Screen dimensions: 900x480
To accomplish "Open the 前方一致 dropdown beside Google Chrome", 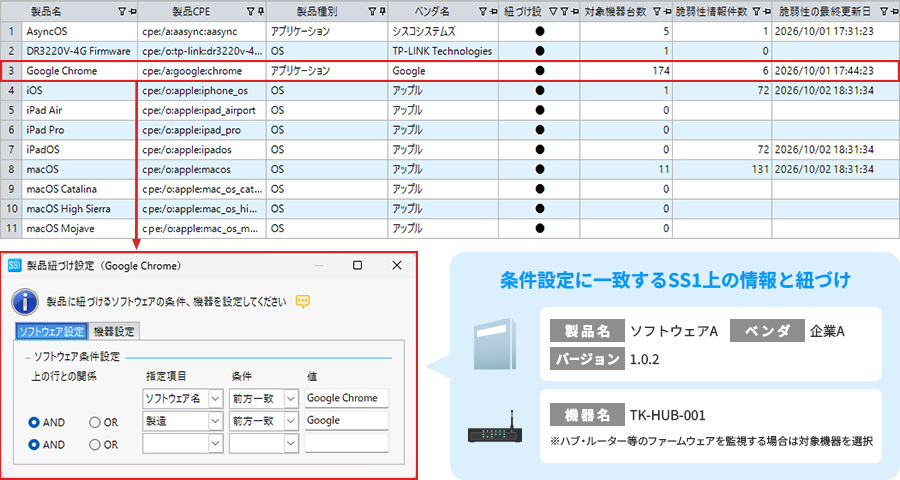I will [x=291, y=398].
